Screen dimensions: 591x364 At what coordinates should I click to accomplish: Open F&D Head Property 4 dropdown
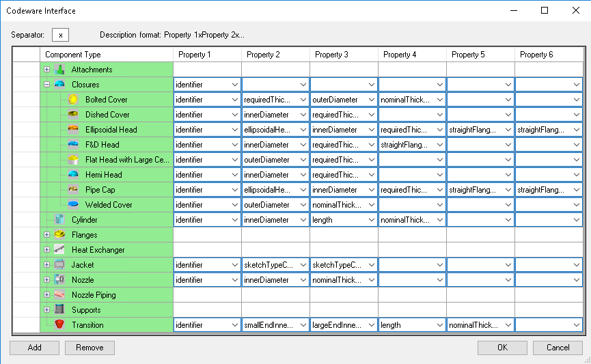[439, 145]
